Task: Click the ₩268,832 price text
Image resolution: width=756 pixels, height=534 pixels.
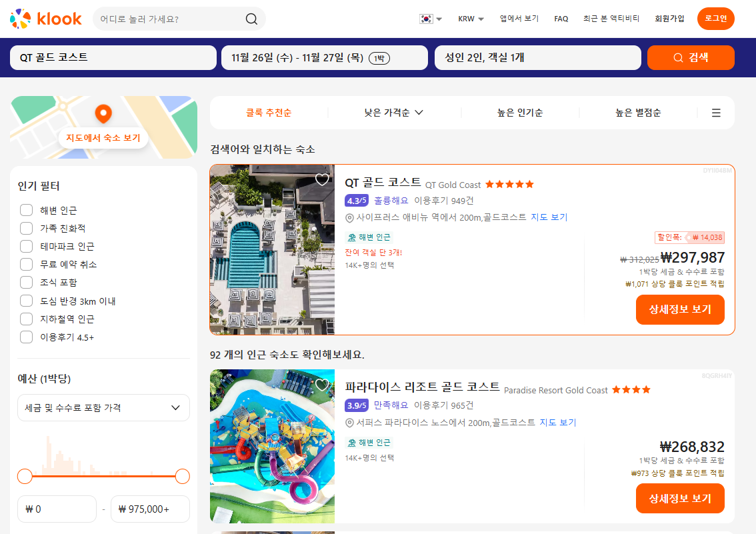Action: (x=693, y=447)
